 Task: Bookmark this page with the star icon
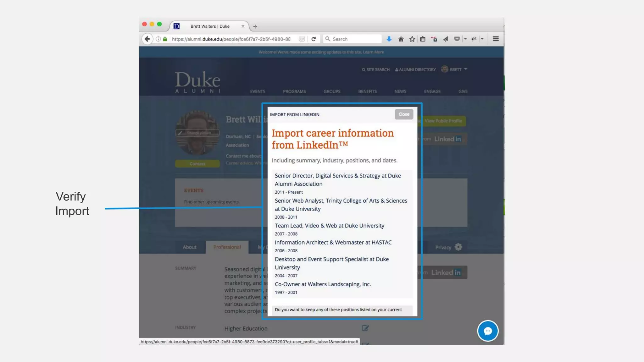click(412, 39)
